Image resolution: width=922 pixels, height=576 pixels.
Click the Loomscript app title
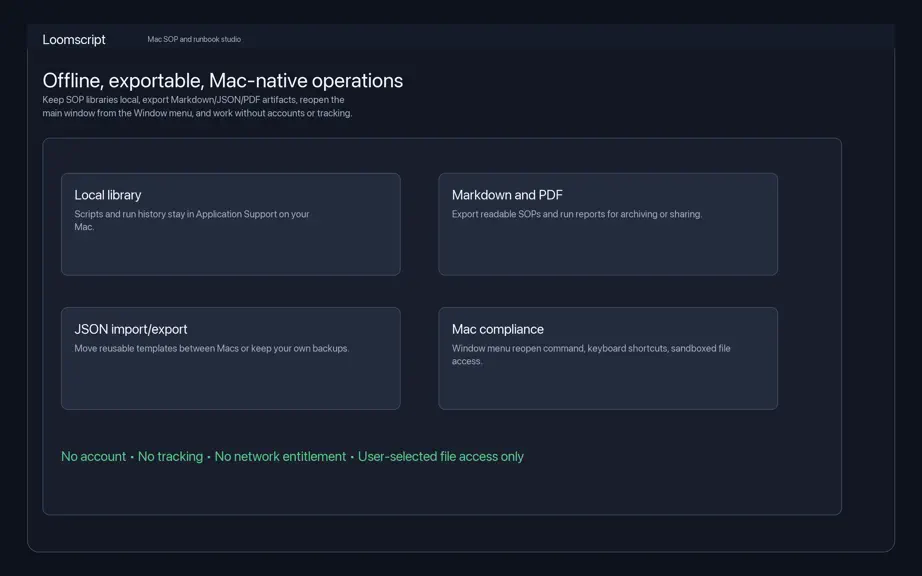tap(74, 39)
